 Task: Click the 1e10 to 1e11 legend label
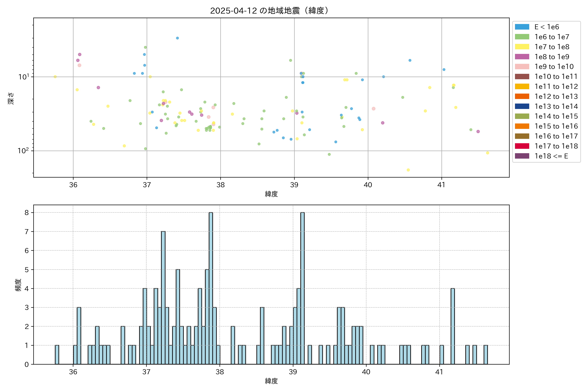(556, 76)
